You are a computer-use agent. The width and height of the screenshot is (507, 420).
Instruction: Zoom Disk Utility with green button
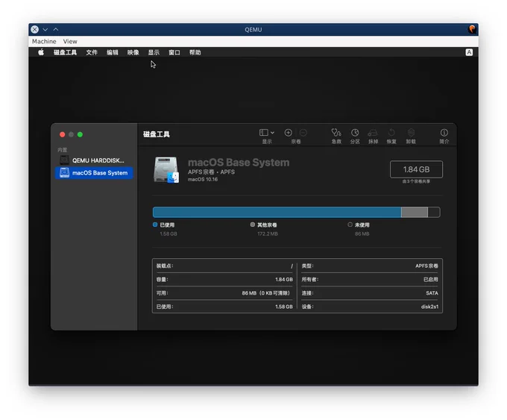tap(80, 134)
